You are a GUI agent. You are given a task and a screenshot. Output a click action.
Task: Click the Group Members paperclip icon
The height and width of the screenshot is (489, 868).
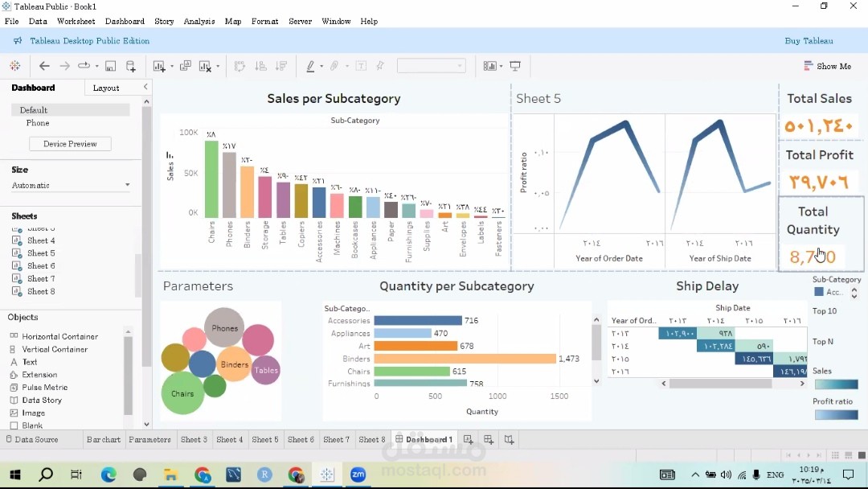334,66
